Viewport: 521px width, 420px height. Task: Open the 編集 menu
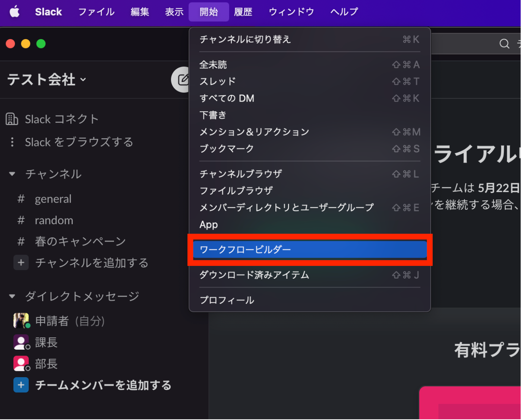140,12
